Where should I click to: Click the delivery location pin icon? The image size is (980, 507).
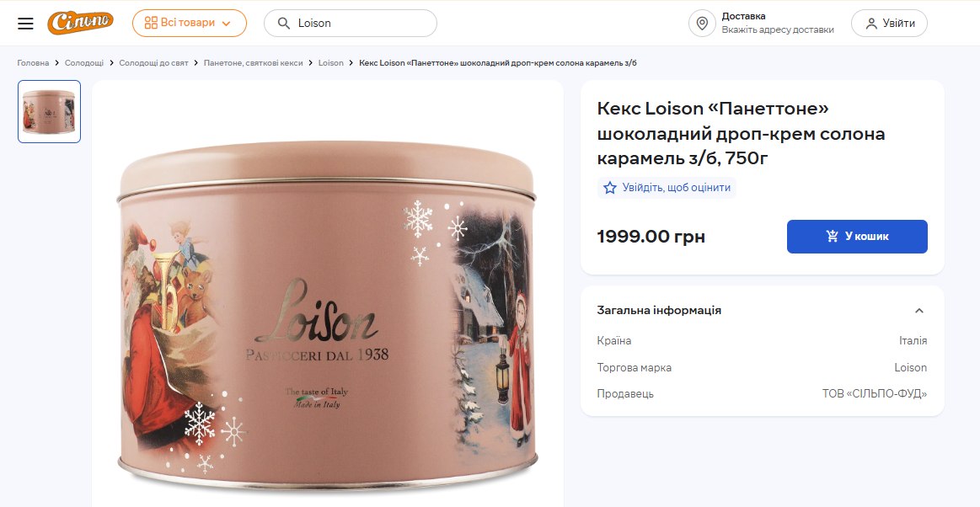702,23
